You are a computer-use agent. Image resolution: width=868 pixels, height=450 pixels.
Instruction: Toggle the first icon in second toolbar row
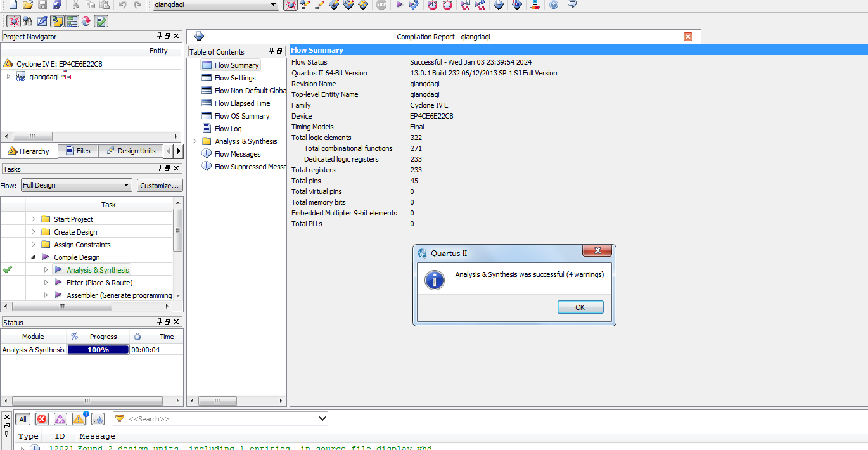(13, 21)
